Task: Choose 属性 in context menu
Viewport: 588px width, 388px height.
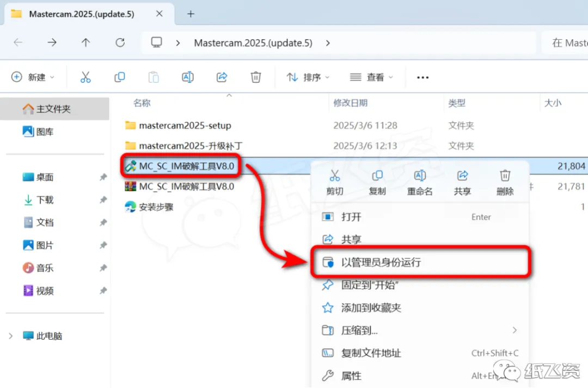Action: click(x=420, y=375)
